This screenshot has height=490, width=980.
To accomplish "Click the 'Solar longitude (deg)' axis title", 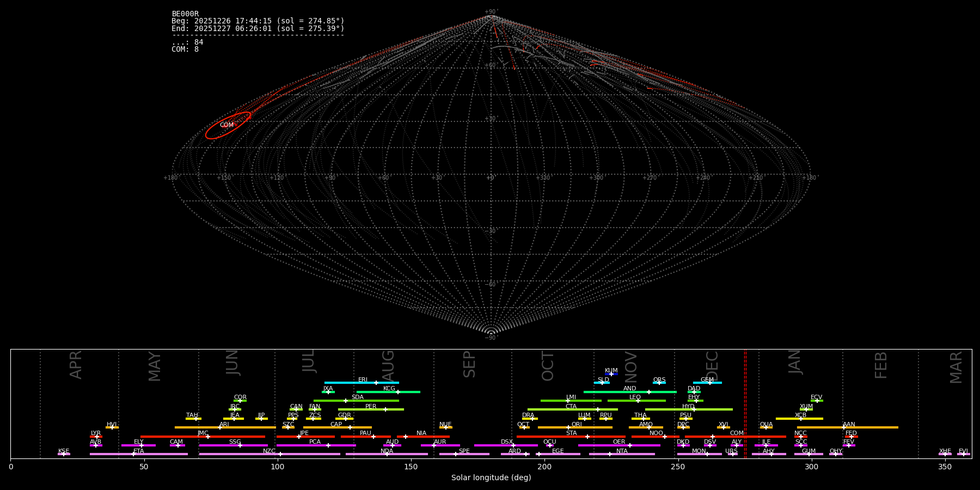I will click(x=491, y=477).
